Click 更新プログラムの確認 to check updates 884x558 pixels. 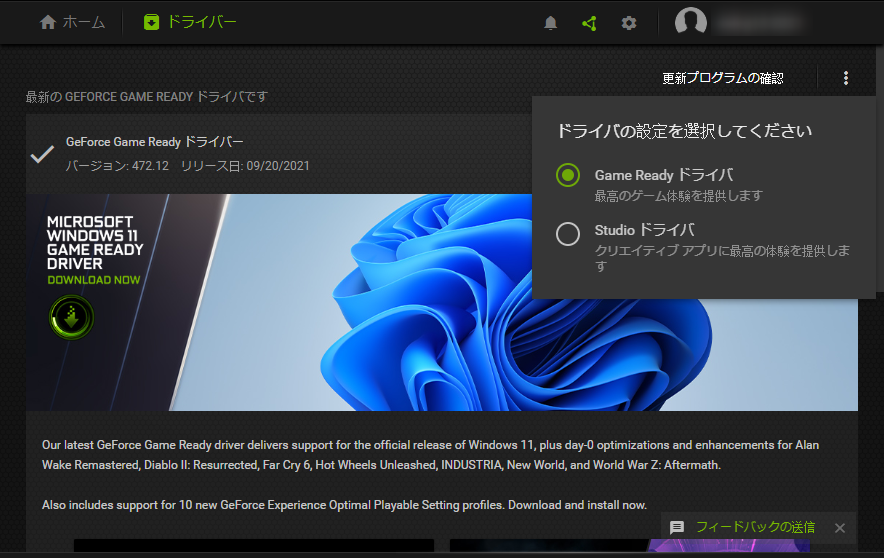coord(723,78)
